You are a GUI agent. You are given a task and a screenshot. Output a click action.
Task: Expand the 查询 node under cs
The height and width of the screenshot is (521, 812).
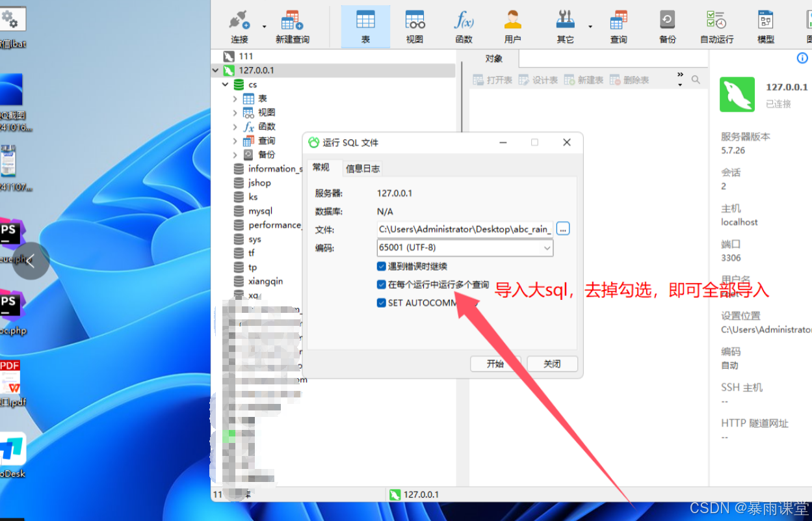click(235, 141)
